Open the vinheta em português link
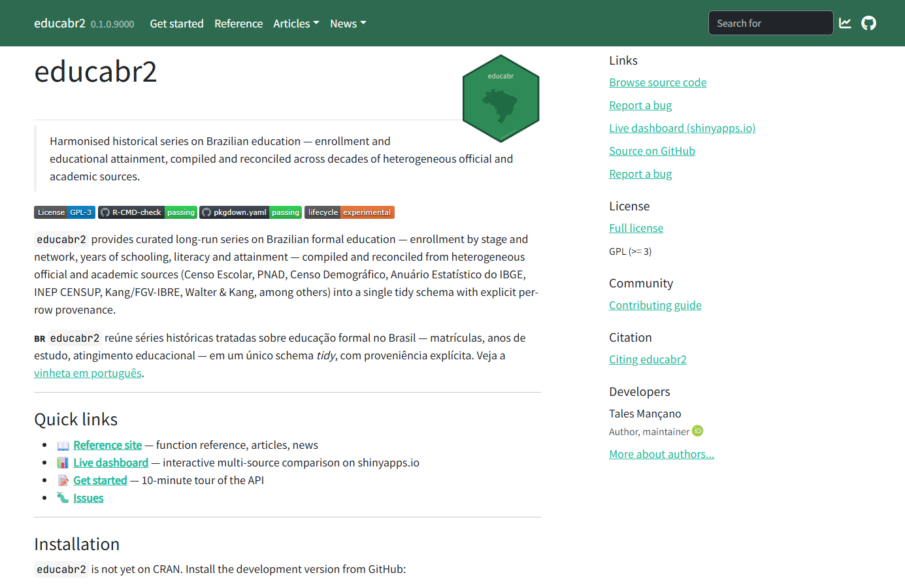 coord(88,373)
